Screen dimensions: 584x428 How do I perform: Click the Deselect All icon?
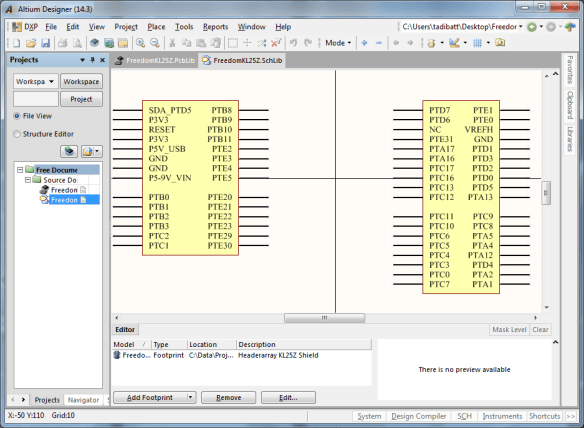(x=276, y=43)
